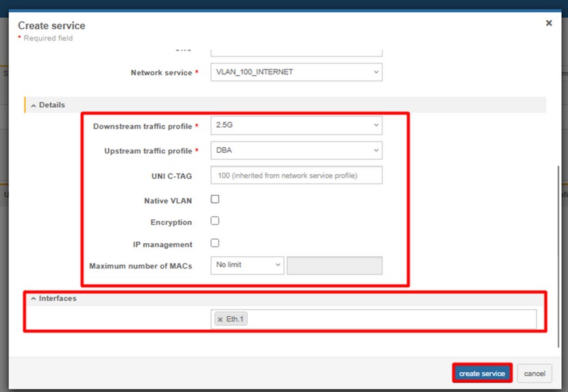Click the greyed-out MAC count field
Viewport: 568px width, 392px height.
coord(335,265)
